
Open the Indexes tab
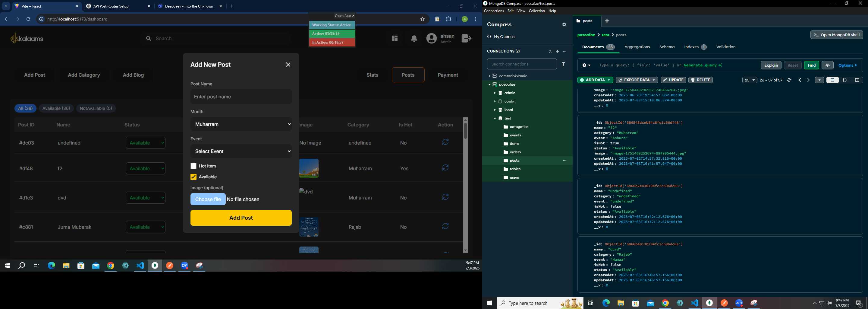[x=695, y=47]
